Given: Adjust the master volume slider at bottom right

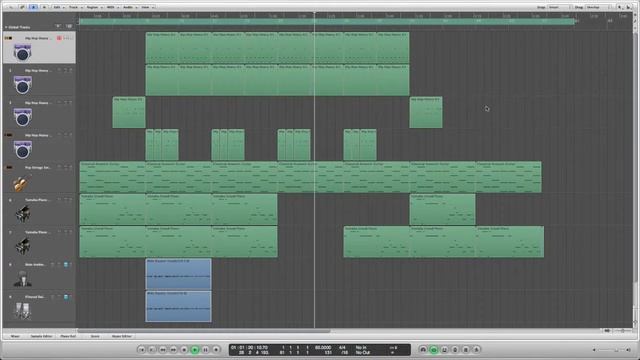Looking at the screenshot, I should coord(611,350).
